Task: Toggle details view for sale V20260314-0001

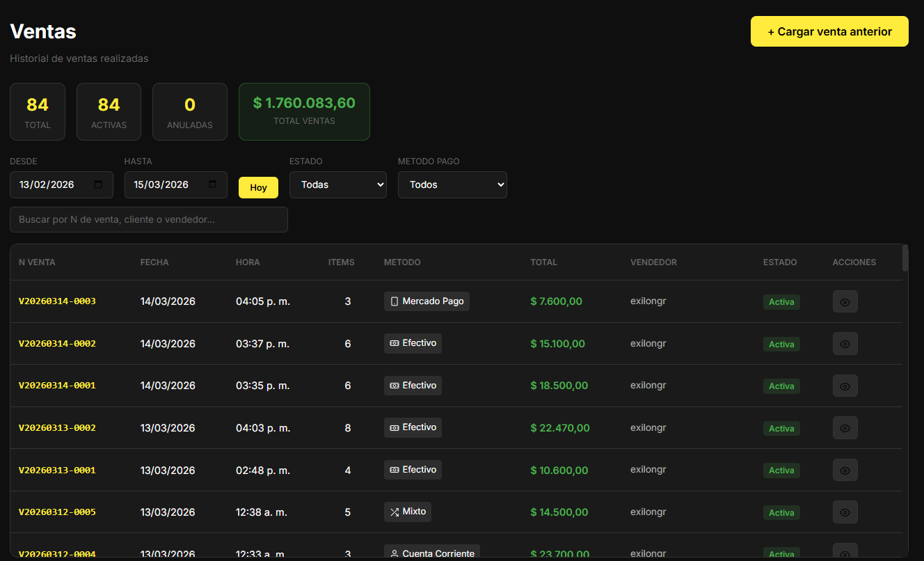Action: coord(845,386)
